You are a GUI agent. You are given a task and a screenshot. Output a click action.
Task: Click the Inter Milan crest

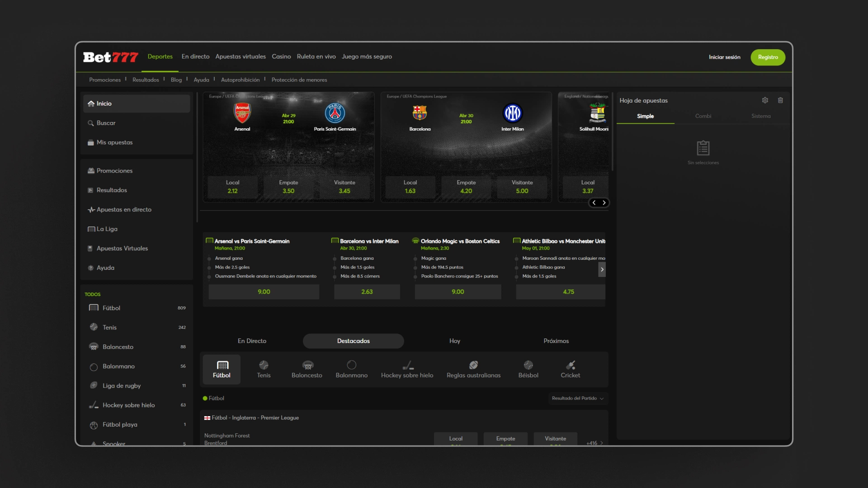click(513, 113)
